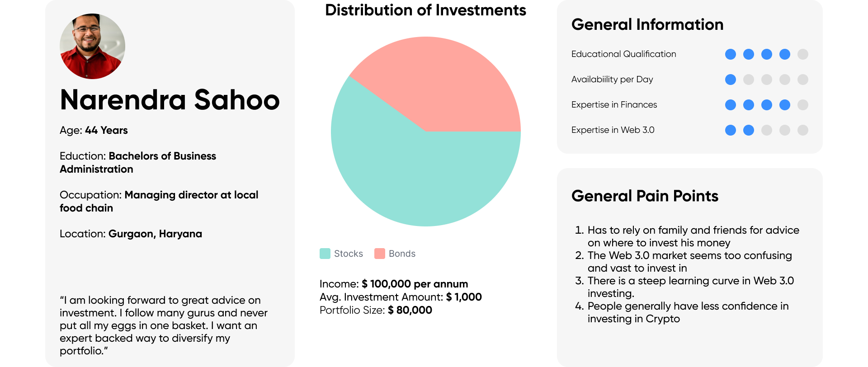
Task: Click the General Information heading
Action: pyautogui.click(x=647, y=24)
